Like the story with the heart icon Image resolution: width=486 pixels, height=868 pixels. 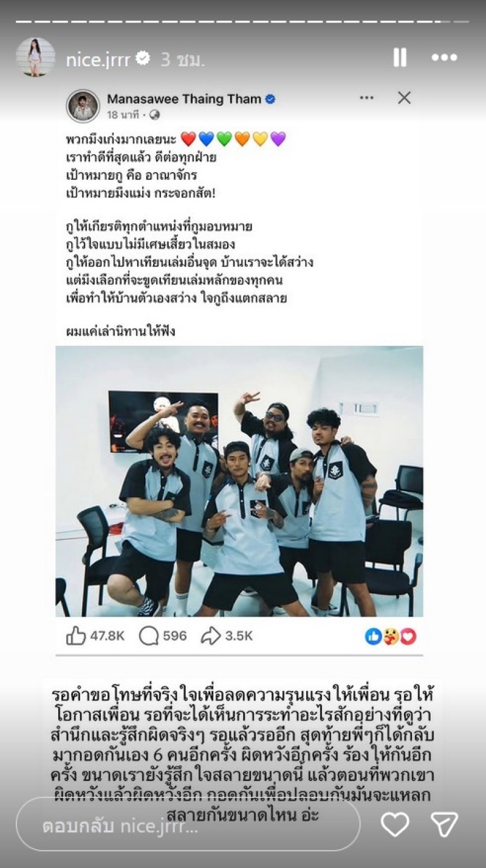[395, 824]
